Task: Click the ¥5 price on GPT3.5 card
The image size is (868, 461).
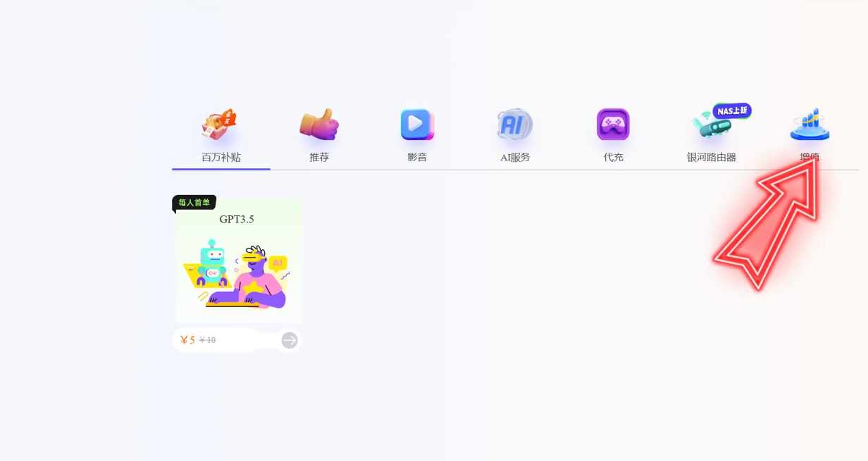Action: (x=187, y=341)
